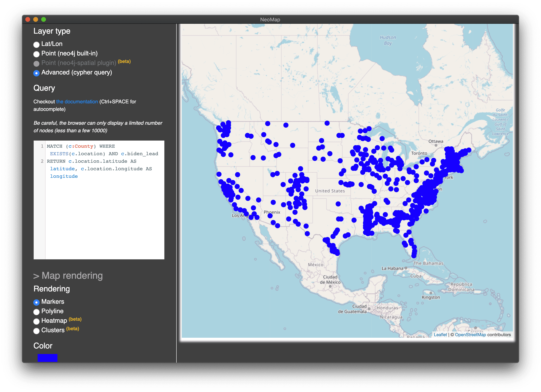The image size is (541, 392).
Task: Click inside the cypher query editor
Action: (105, 215)
